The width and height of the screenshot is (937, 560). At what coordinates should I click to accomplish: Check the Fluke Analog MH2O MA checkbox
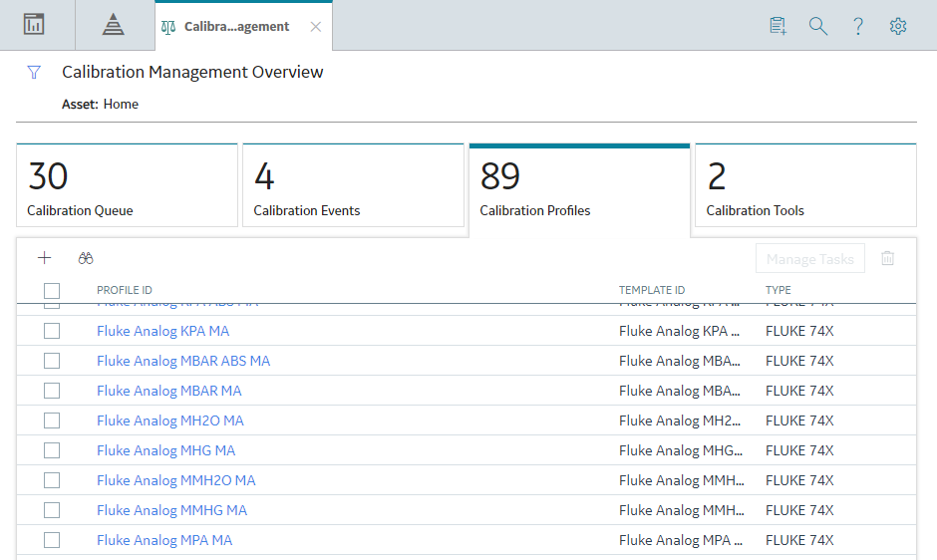tap(52, 420)
